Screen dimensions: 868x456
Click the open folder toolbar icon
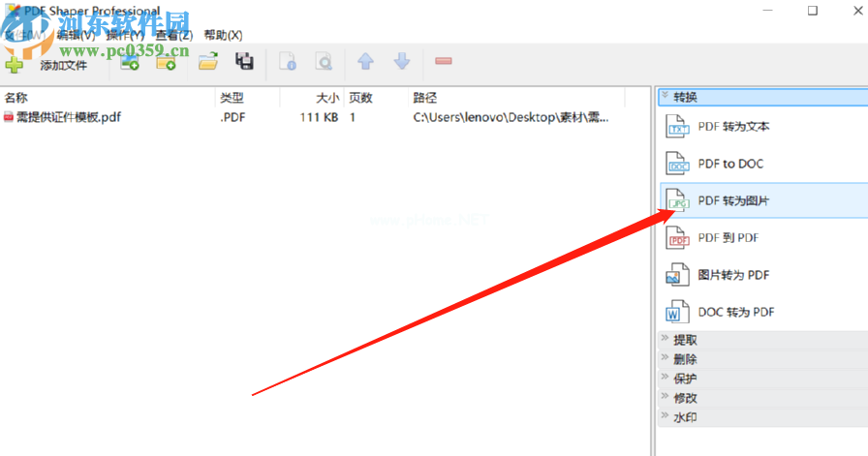pyautogui.click(x=207, y=63)
